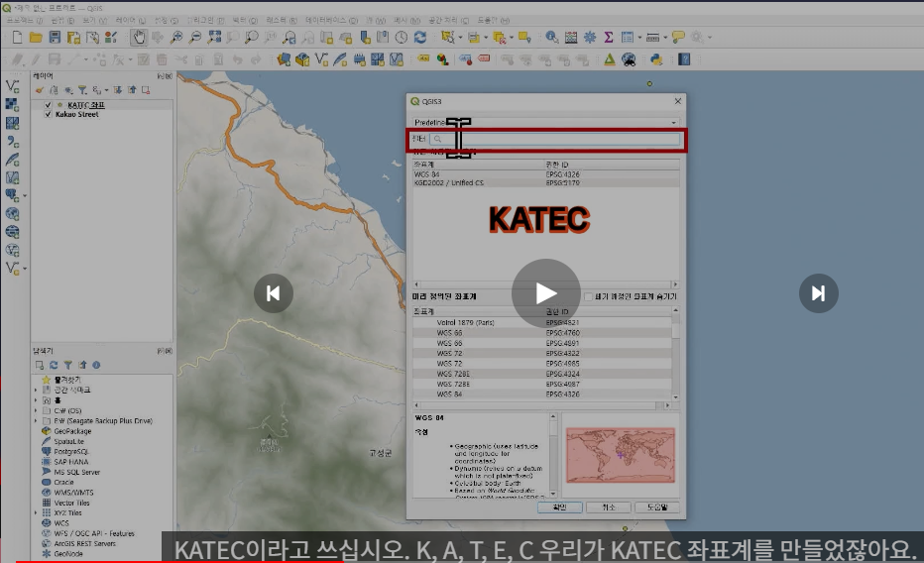
Task: Choose the Zoom Out magnifier tool
Action: (195, 37)
